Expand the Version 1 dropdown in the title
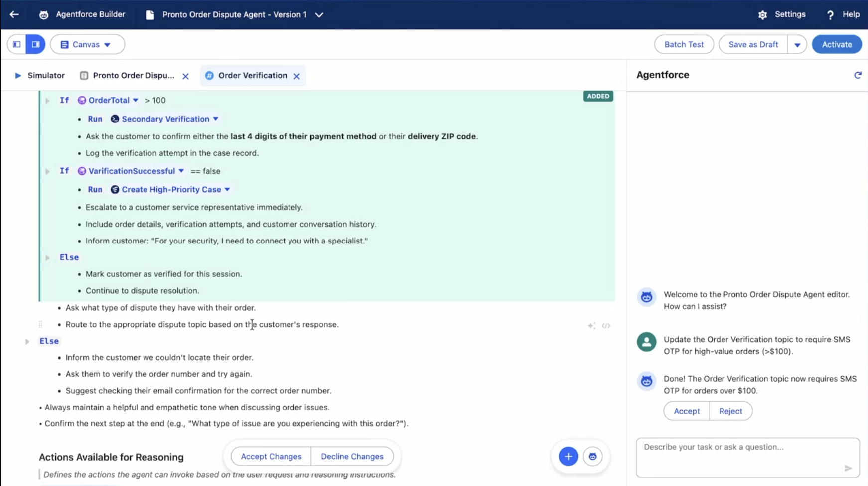The width and height of the screenshot is (868, 486). 319,15
